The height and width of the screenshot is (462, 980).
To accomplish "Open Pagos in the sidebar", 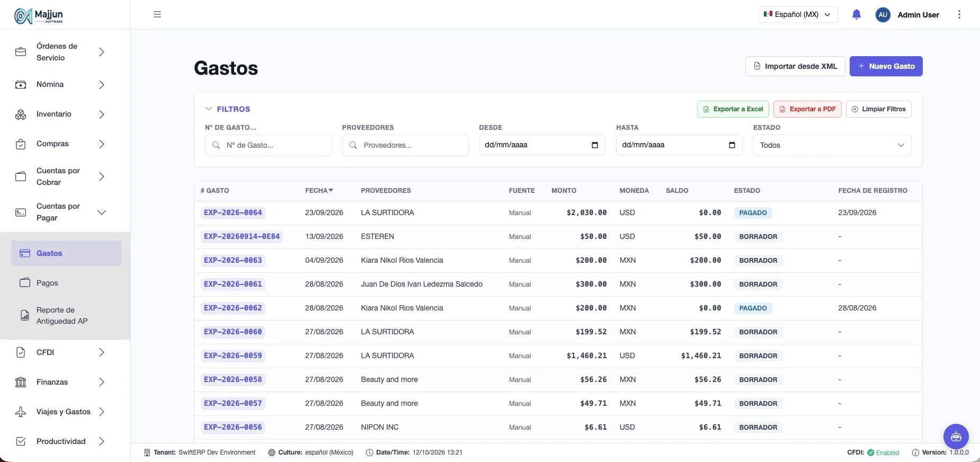I will 66,283.
